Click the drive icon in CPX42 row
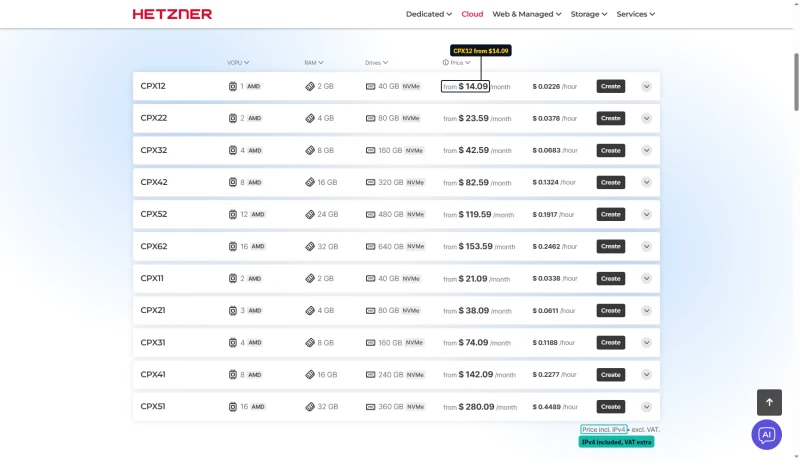The width and height of the screenshot is (800, 461). pos(370,182)
